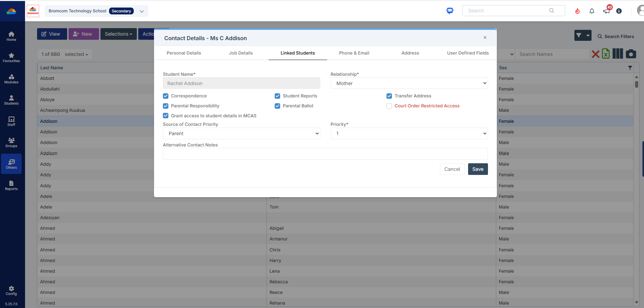Click the Alternative Contact Notes field

point(325,154)
